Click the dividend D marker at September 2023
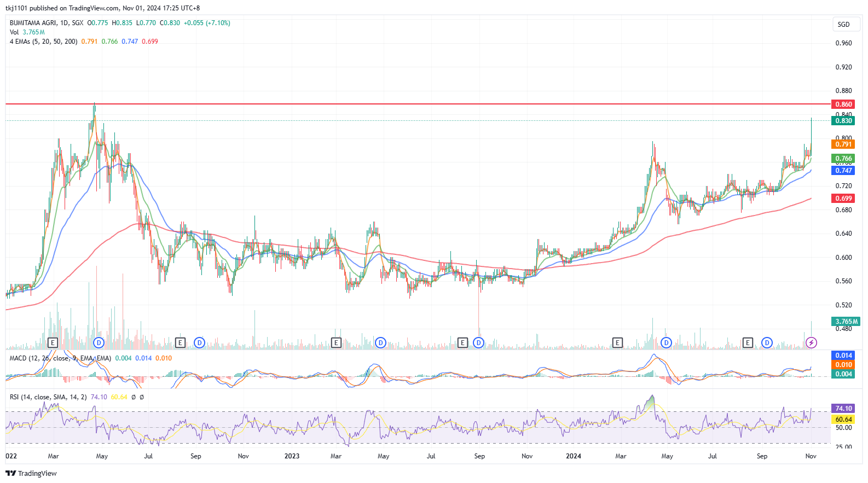 click(x=478, y=343)
